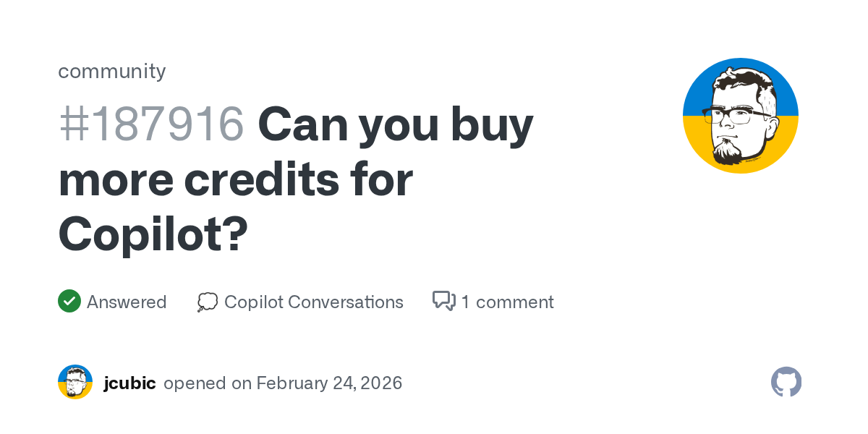The image size is (868, 434).
Task: Click discussion number #187916
Action: coord(150,124)
